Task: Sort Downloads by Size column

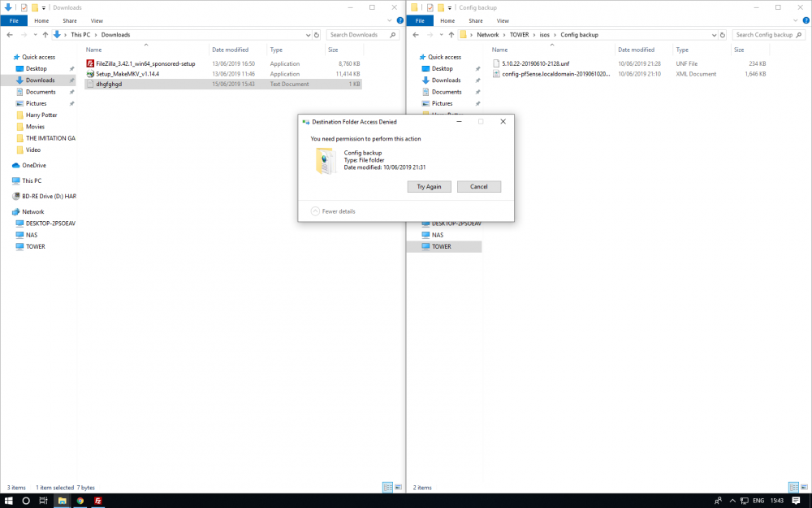Action: [343, 50]
